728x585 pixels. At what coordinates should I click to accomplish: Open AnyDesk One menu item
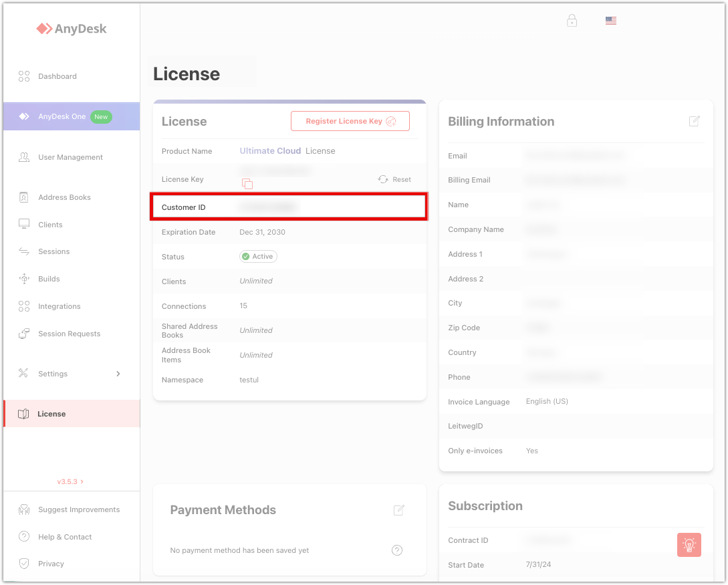click(72, 116)
